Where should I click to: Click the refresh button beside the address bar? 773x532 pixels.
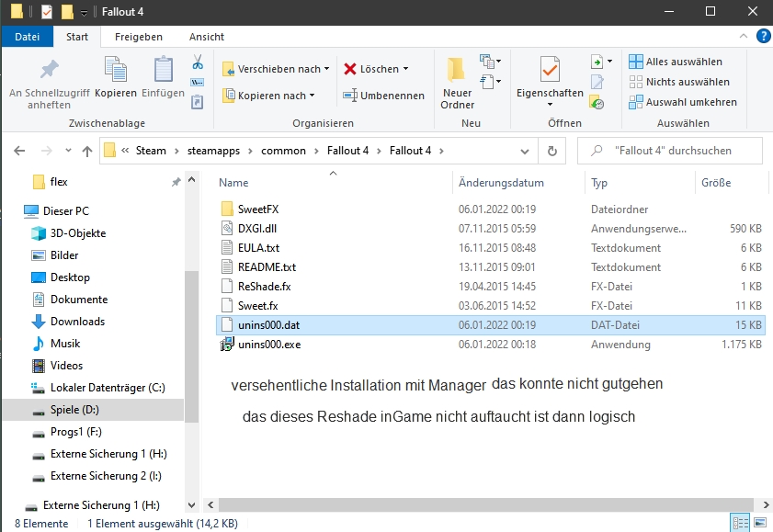[551, 151]
